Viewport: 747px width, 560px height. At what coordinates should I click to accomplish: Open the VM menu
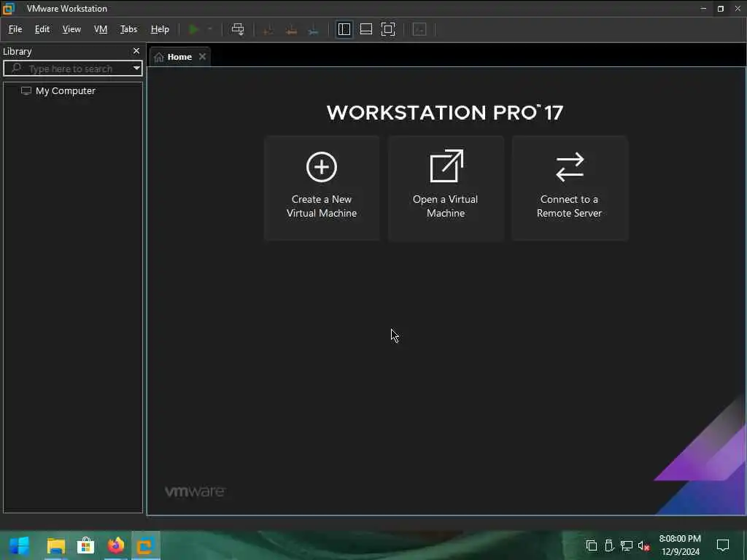(101, 29)
